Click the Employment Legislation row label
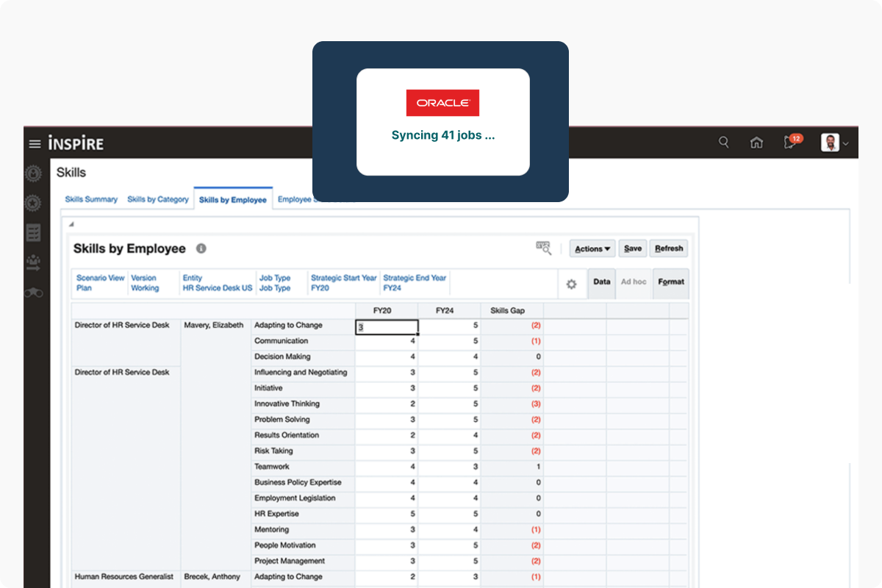Screen dimensions: 882x588 [x=295, y=498]
